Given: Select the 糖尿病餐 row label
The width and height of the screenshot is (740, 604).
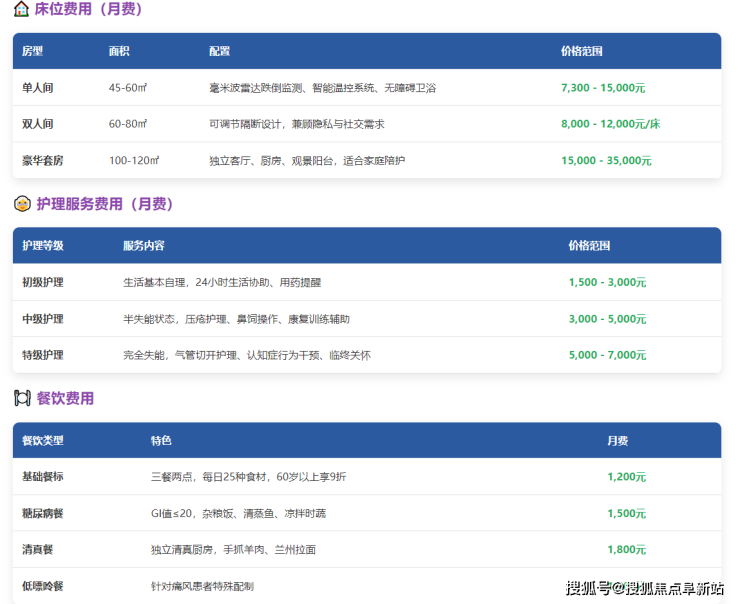Looking at the screenshot, I should [x=43, y=513].
